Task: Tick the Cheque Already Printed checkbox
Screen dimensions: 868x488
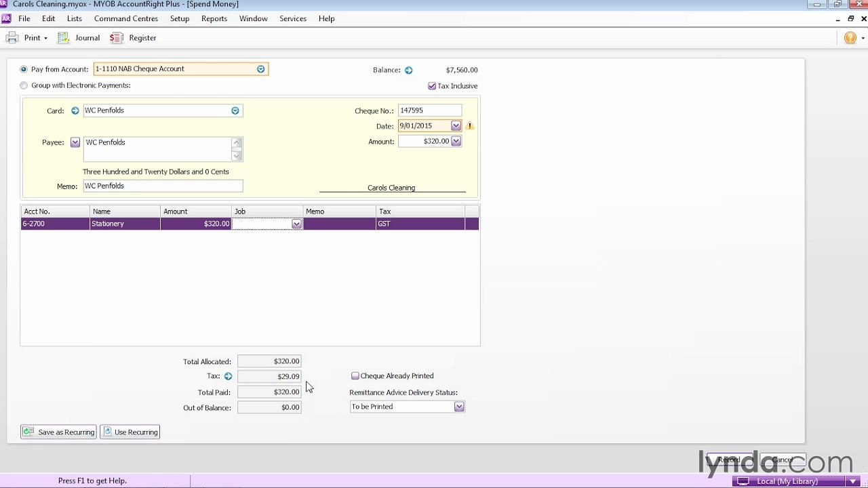Action: point(355,375)
